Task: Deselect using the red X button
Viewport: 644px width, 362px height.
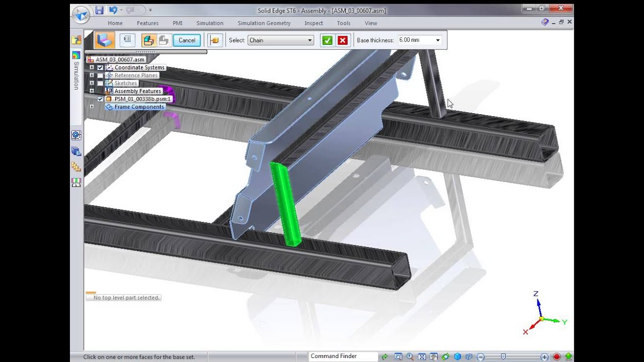Action: 343,40
